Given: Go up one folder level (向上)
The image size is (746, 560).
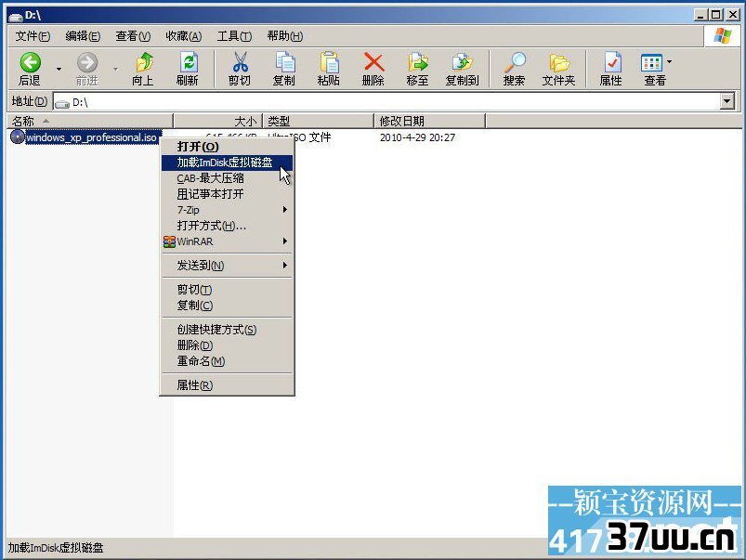Looking at the screenshot, I should (144, 62).
